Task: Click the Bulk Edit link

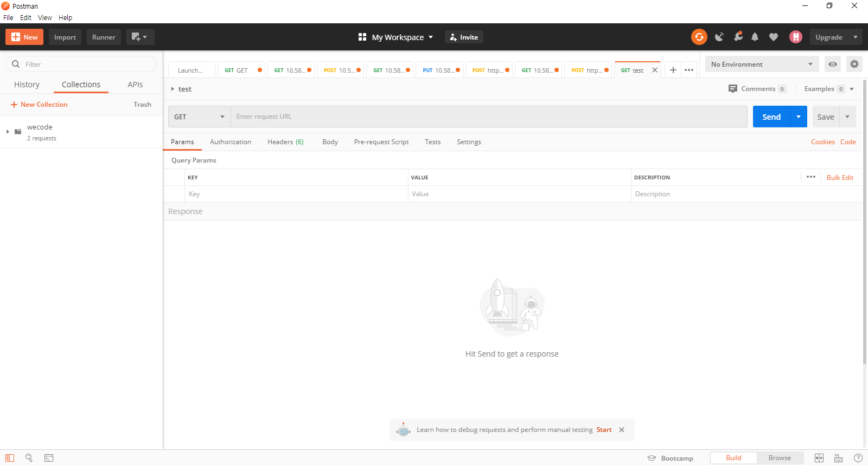Action: click(840, 178)
